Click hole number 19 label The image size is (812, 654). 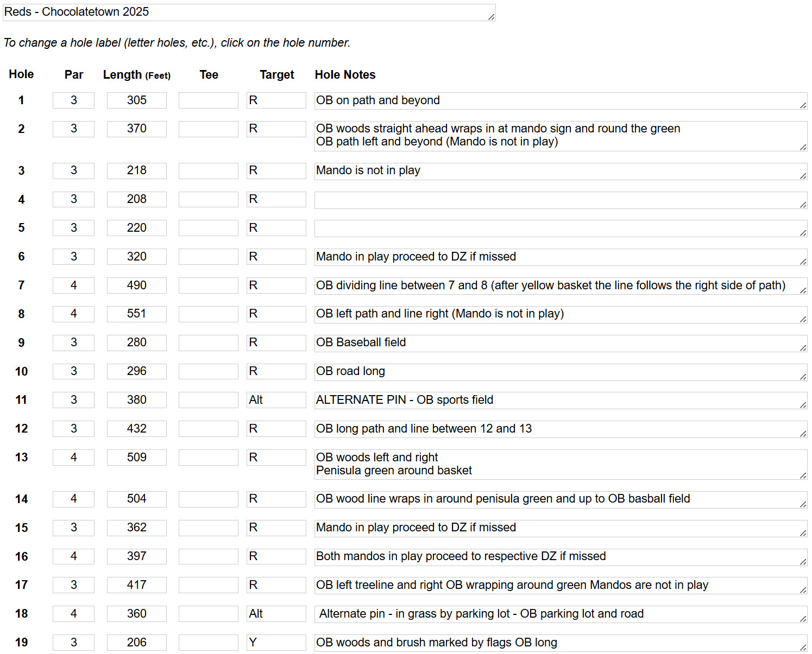click(x=21, y=643)
